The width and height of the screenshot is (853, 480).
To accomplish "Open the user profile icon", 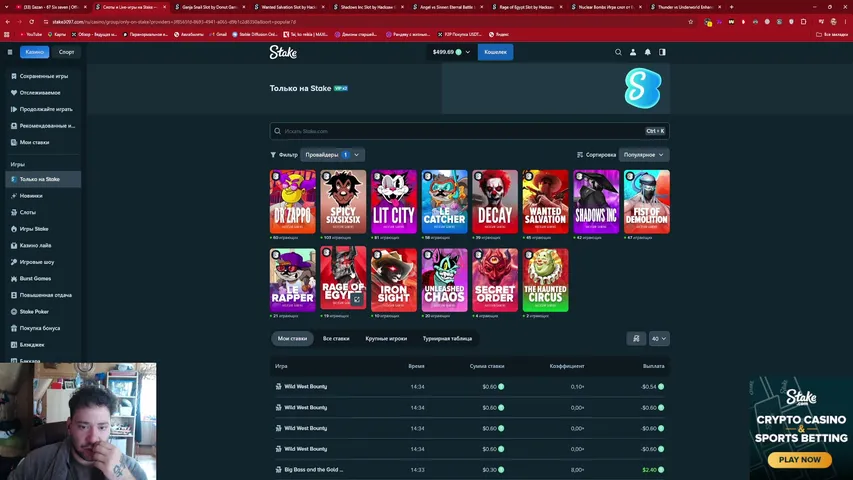I will click(633, 52).
